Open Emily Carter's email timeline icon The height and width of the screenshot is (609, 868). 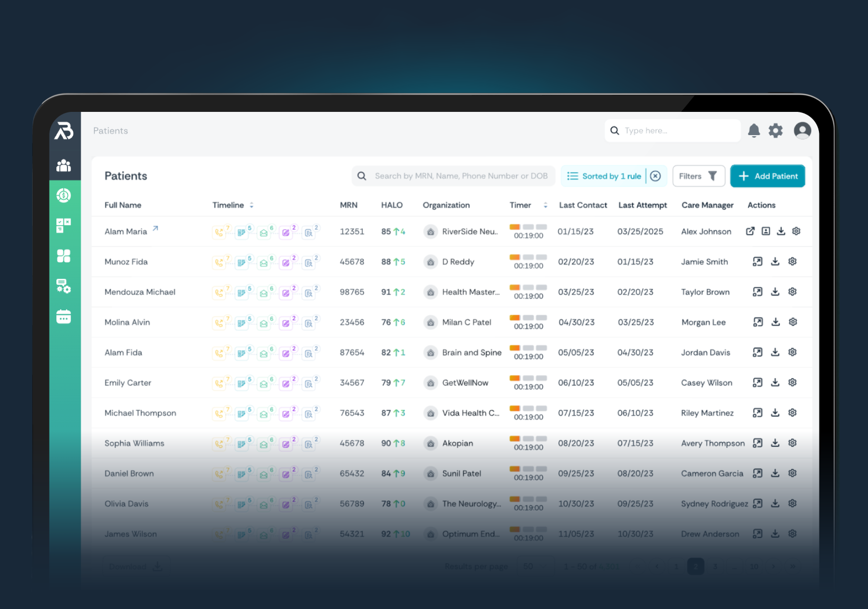[263, 382]
